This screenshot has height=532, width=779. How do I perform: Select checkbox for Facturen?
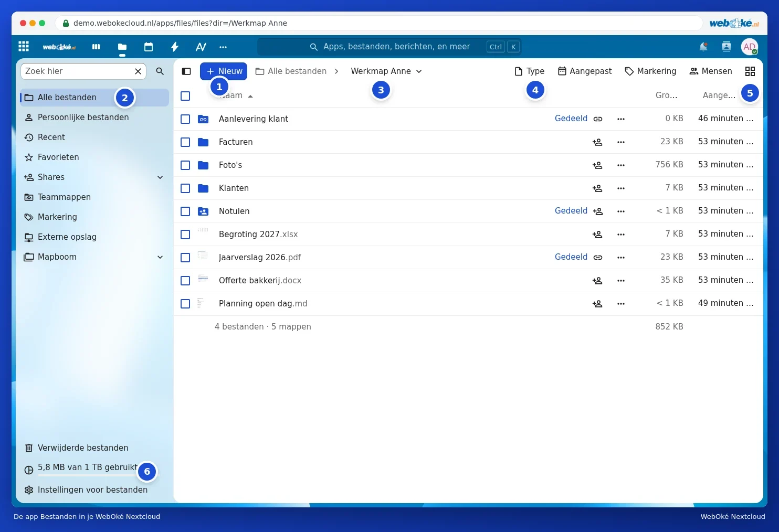click(185, 142)
